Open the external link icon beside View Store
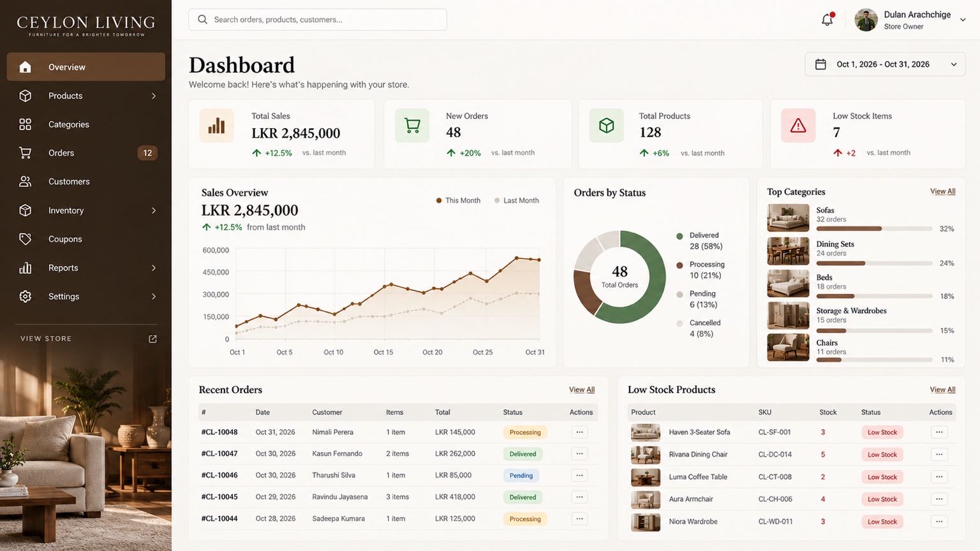This screenshot has height=551, width=980. pyautogui.click(x=152, y=339)
